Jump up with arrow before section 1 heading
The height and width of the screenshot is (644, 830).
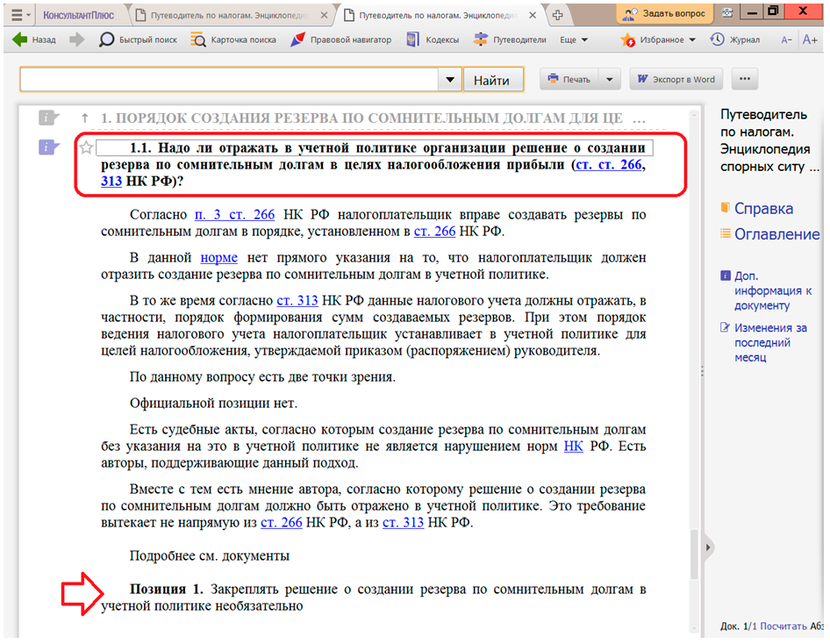84,118
